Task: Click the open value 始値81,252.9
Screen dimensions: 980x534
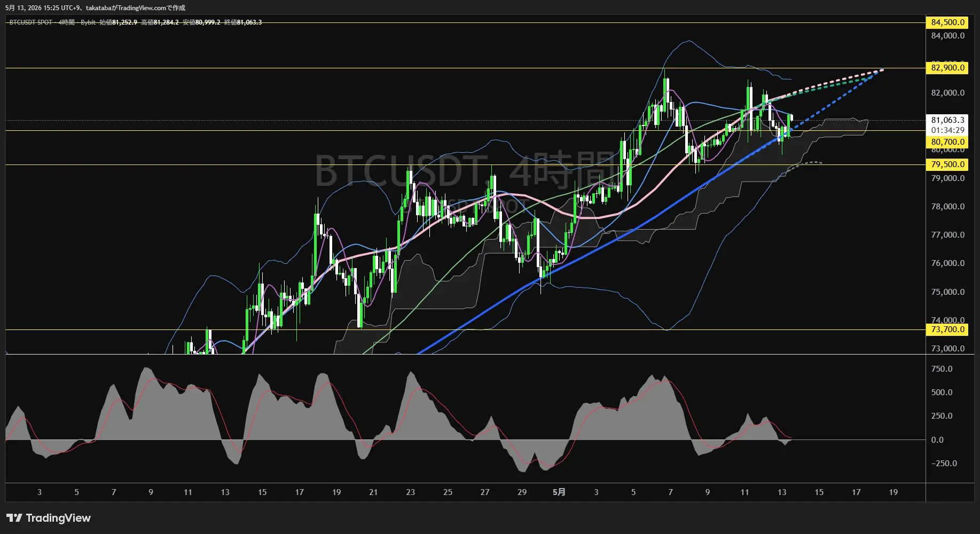Action: [x=119, y=22]
